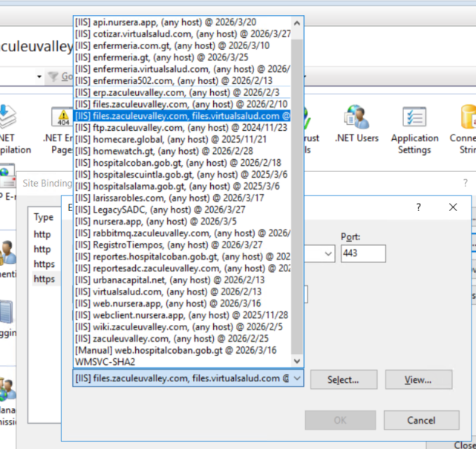The image size is (476, 449).
Task: Open the dropdown left of the Port field
Action: [x=328, y=254]
